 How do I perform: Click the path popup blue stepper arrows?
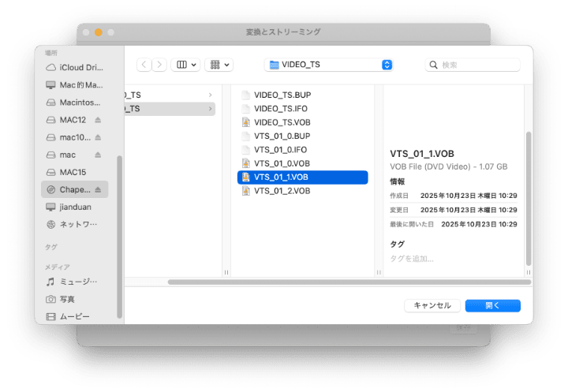click(x=387, y=65)
